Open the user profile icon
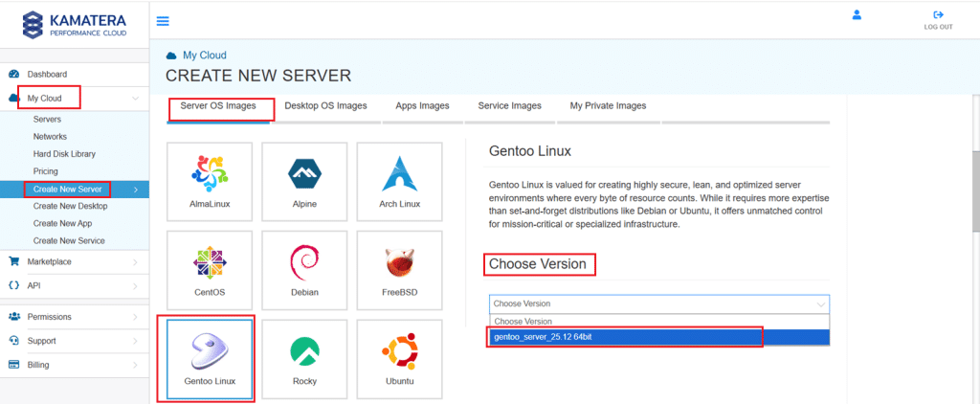The image size is (980, 404). pos(857,14)
